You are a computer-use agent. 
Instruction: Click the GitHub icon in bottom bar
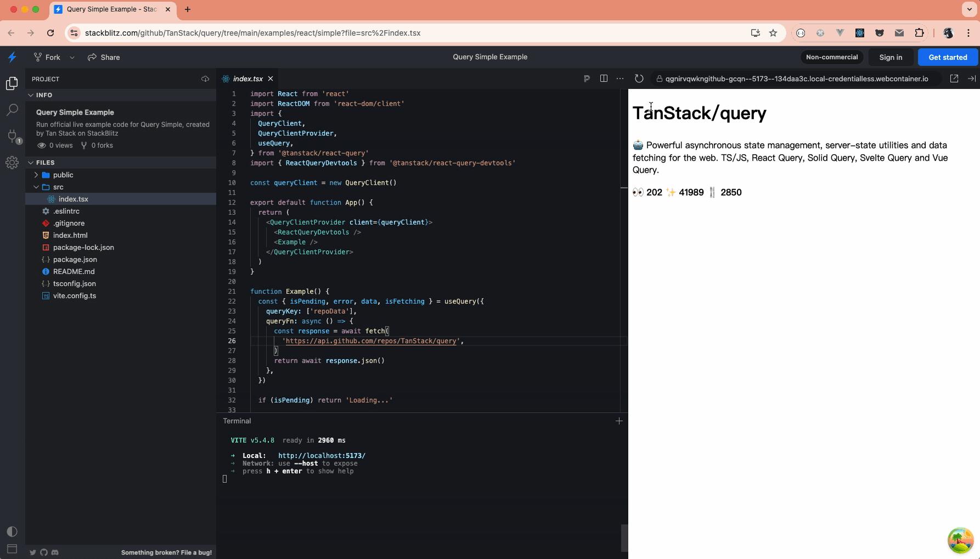click(x=44, y=552)
